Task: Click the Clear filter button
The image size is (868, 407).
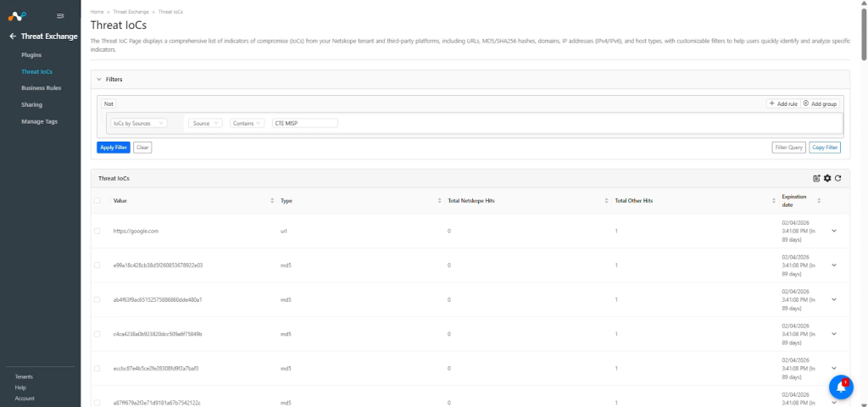Action: click(142, 148)
